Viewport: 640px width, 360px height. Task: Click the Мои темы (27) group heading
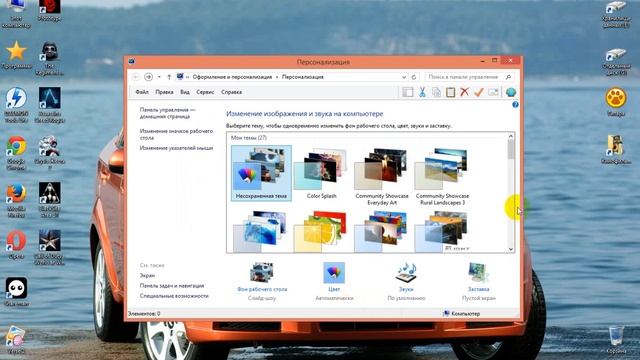[249, 138]
